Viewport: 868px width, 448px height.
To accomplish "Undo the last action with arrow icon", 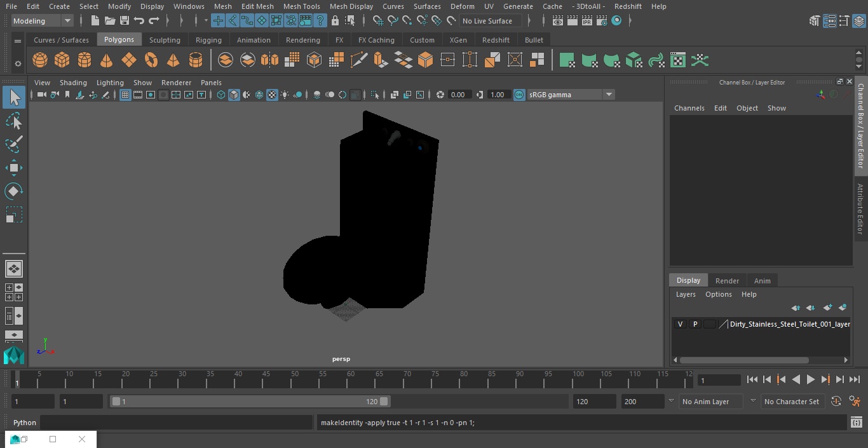I will click(139, 21).
